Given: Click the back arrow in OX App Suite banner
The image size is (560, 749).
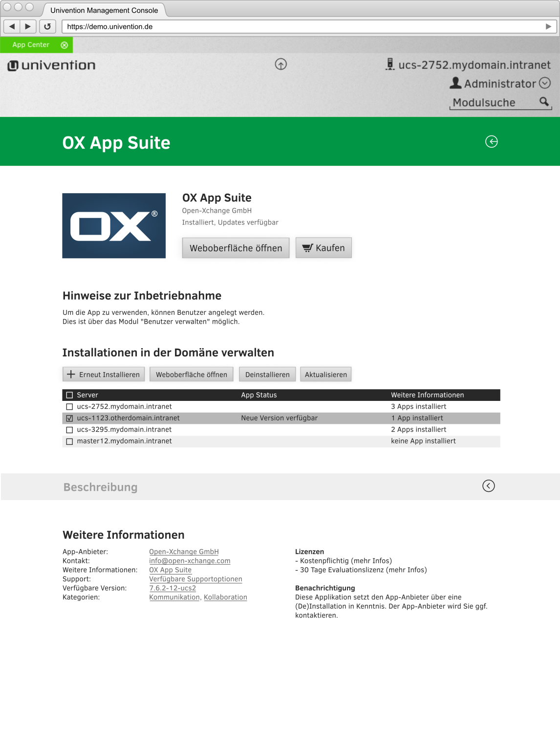Looking at the screenshot, I should click(x=491, y=142).
